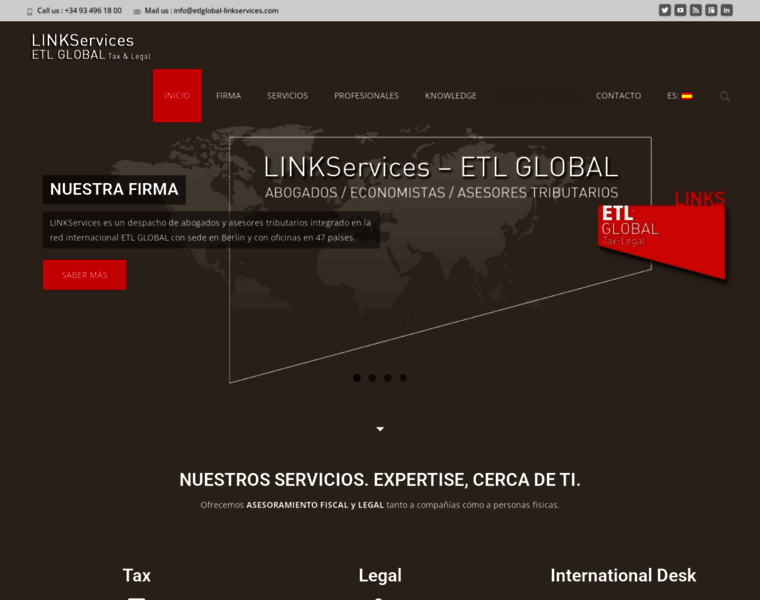Click the red ETL GLOBAL Tax Legal badge
The width and height of the screenshot is (760, 600).
coord(662,236)
